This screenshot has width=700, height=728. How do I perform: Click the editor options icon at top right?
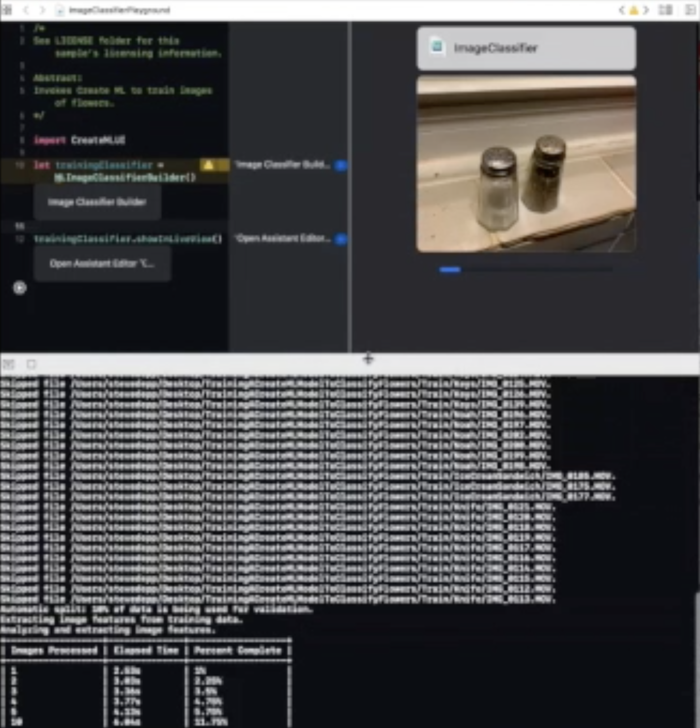point(689,10)
